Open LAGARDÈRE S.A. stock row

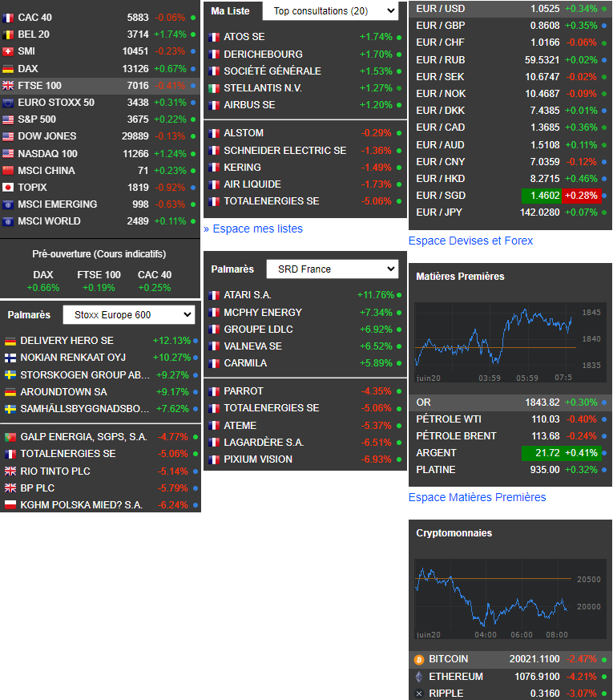coord(305,443)
